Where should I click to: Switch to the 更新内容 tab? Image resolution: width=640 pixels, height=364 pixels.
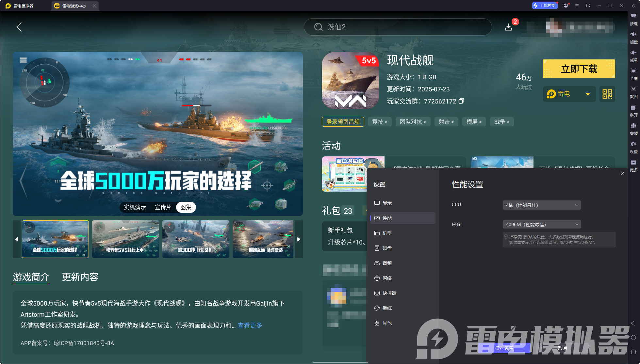point(80,277)
